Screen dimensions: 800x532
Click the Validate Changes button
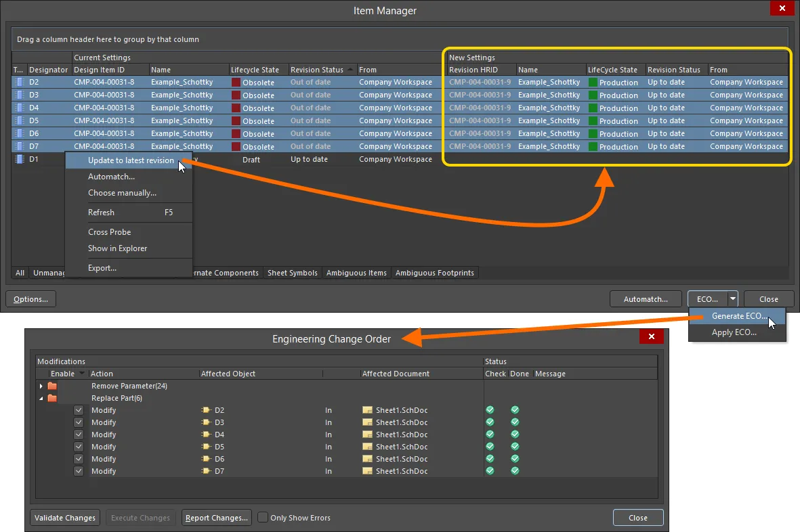[x=65, y=518]
